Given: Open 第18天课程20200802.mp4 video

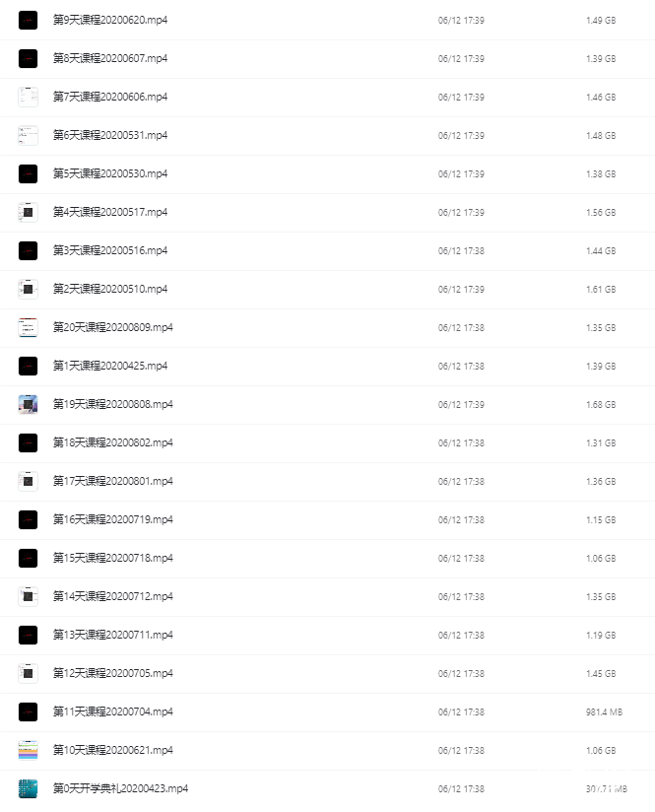Looking at the screenshot, I should coord(113,442).
